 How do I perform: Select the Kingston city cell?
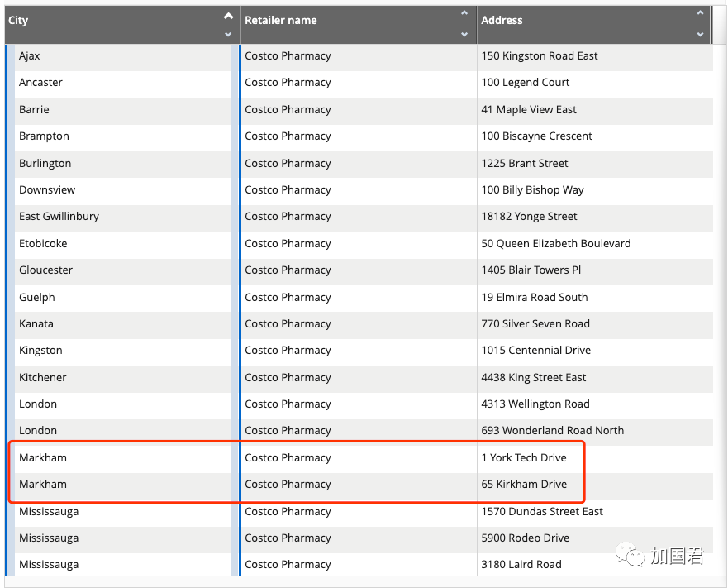122,351
